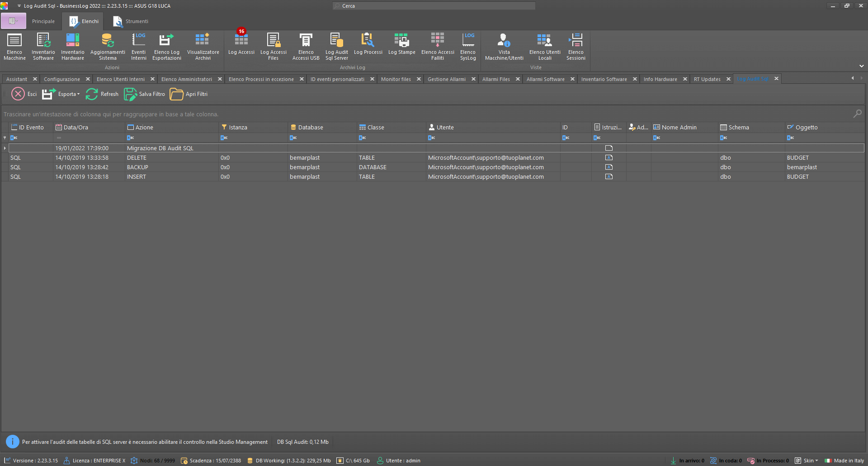Screen dimensions: 868x466
Task: Sort by Nome Admin column header
Action: pos(684,128)
